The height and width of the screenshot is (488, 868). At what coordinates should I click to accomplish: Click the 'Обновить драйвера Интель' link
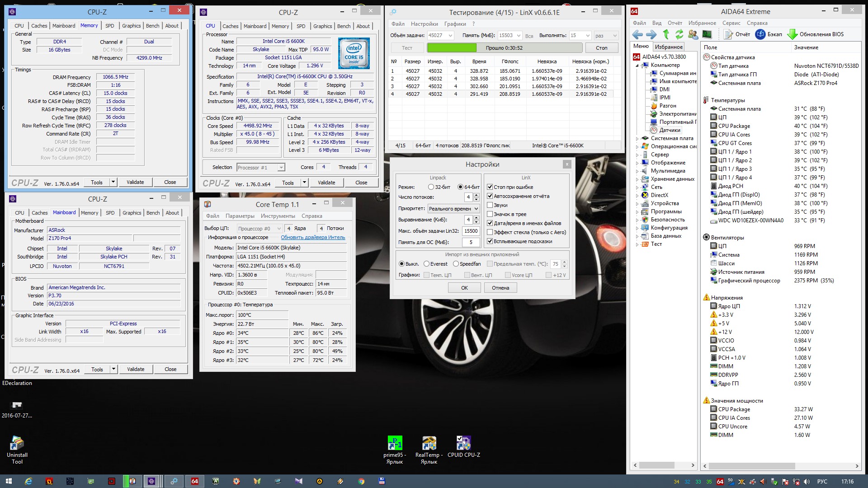[x=313, y=237]
